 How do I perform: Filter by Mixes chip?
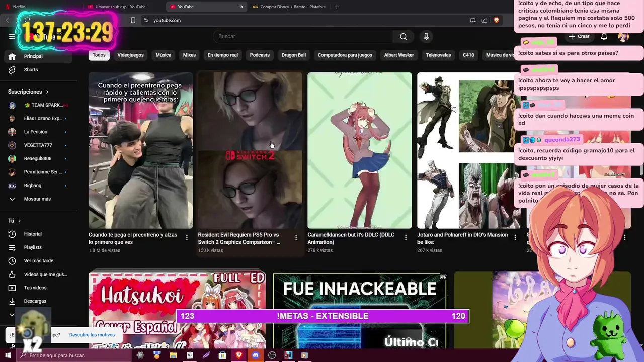pos(189,55)
